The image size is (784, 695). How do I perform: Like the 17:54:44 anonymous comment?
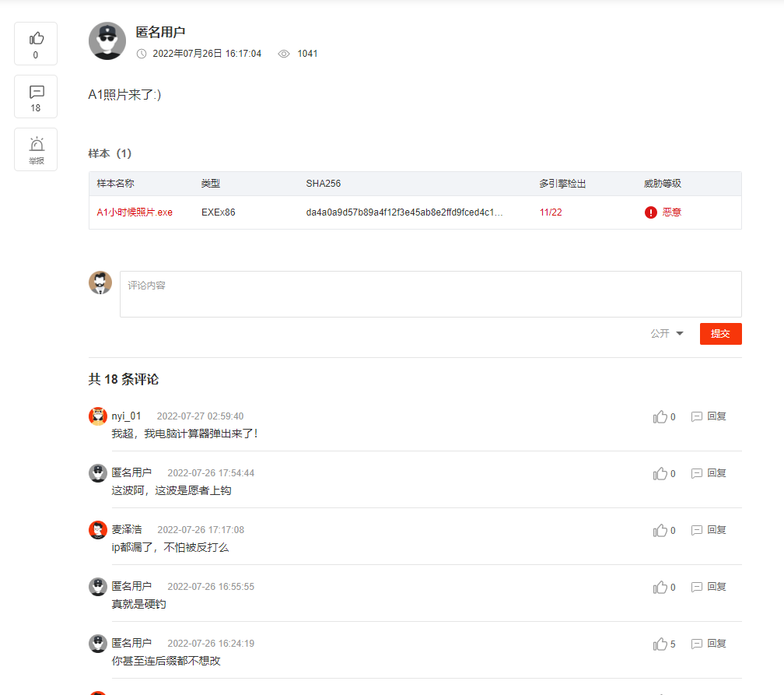pos(663,473)
